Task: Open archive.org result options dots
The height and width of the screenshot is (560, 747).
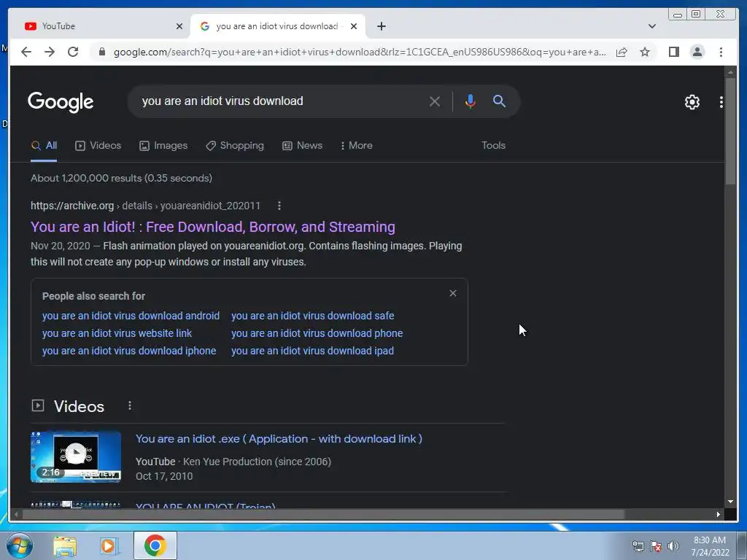Action: tap(279, 206)
